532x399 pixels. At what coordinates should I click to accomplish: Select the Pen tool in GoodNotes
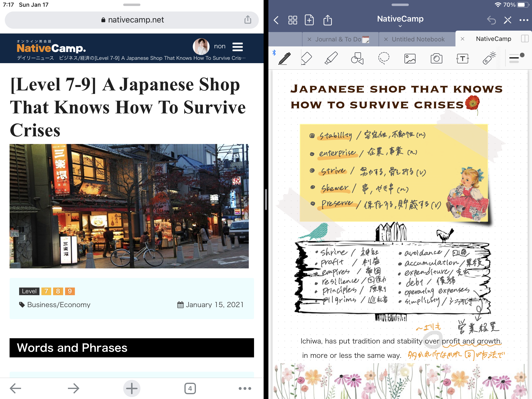coord(285,58)
